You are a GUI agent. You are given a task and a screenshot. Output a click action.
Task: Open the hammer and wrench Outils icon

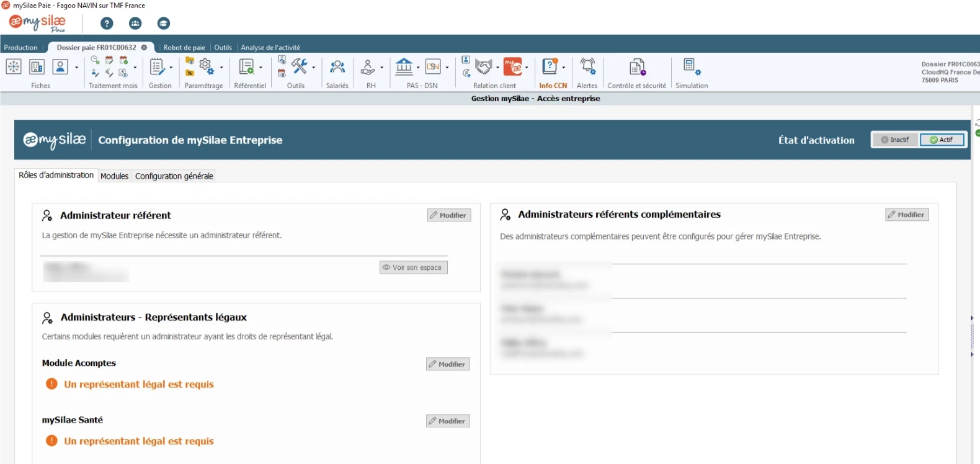point(300,66)
